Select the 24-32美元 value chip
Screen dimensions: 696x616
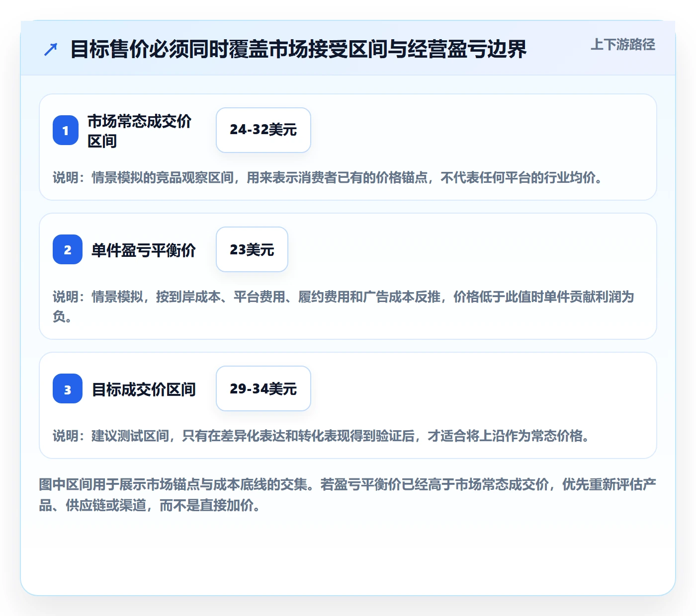263,130
